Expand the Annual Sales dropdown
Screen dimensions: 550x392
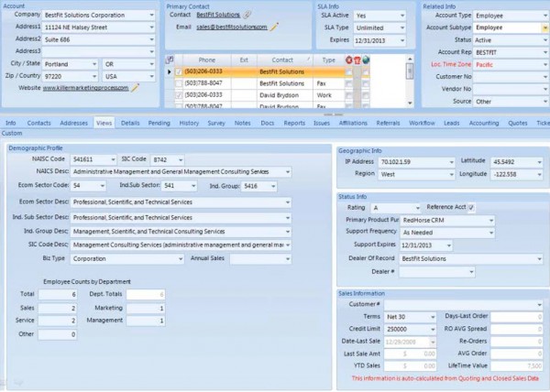coord(288,259)
